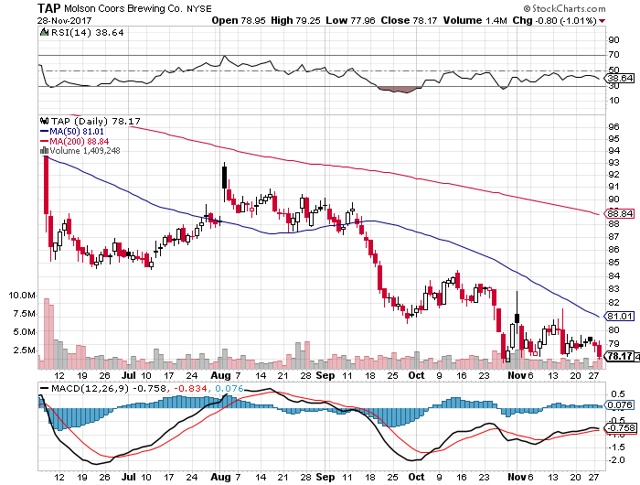Click the 81.01 MA(50) price tag on the right axis
This screenshot has height=485, width=640.
(x=619, y=316)
